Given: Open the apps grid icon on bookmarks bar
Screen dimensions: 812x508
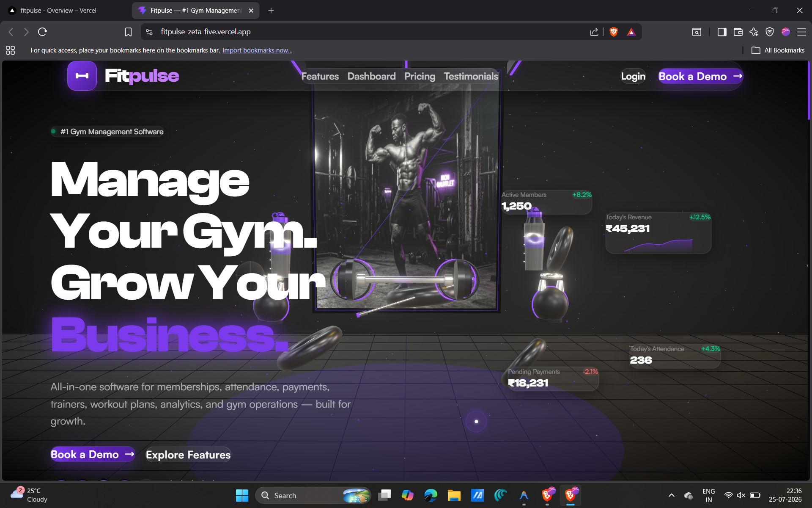Looking at the screenshot, I should pyautogui.click(x=11, y=50).
